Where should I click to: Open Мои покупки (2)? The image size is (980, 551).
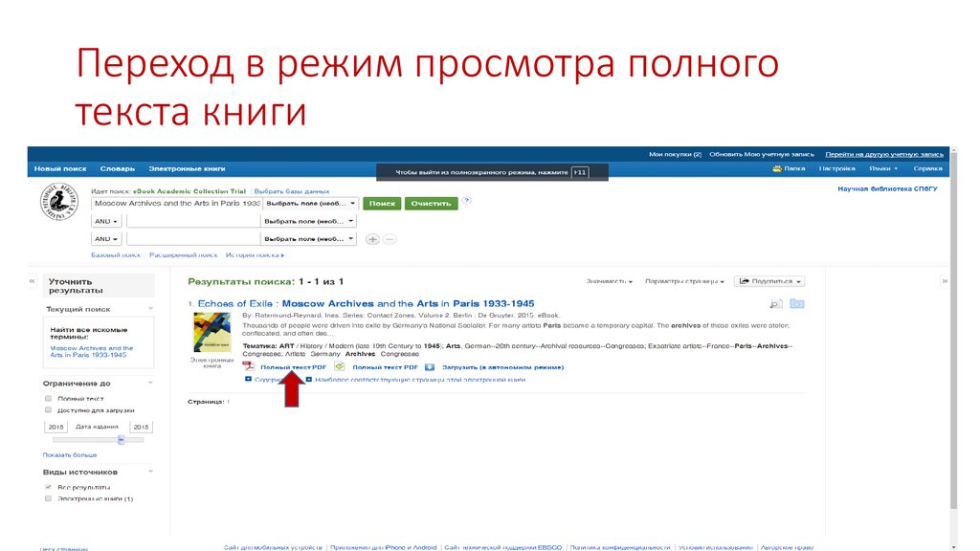[675, 154]
